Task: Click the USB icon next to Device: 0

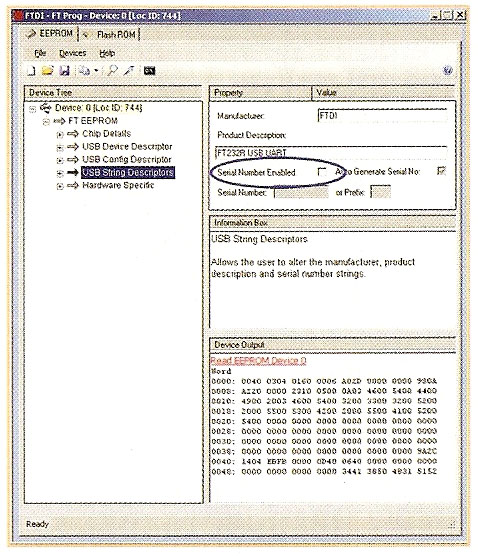Action: click(45, 107)
